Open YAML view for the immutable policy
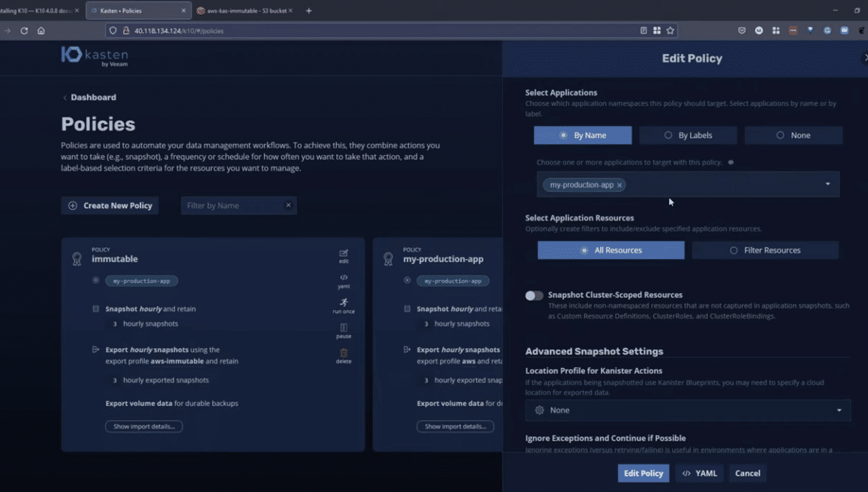The image size is (868, 492). (x=343, y=281)
